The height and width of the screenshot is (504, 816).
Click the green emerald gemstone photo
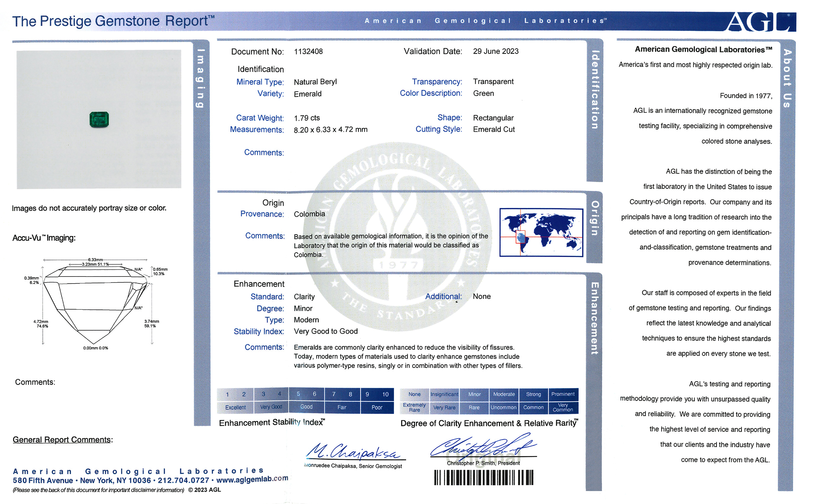(99, 120)
